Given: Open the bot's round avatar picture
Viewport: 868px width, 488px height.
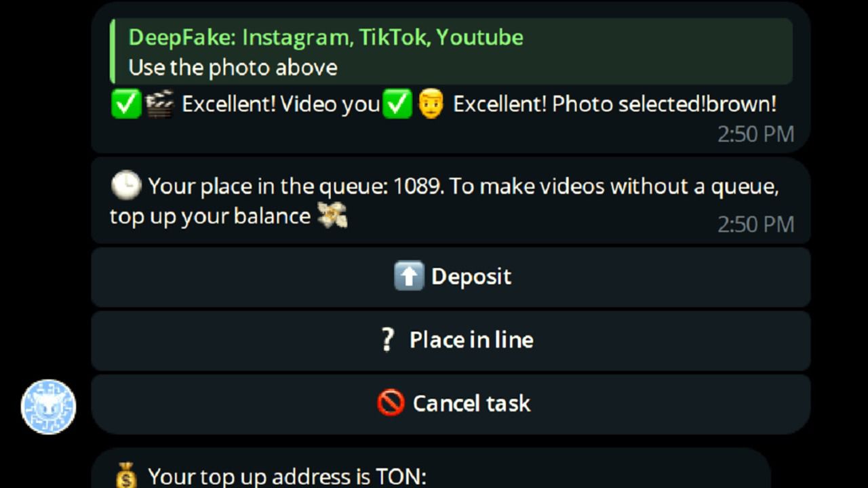Looking at the screenshot, I should (48, 407).
